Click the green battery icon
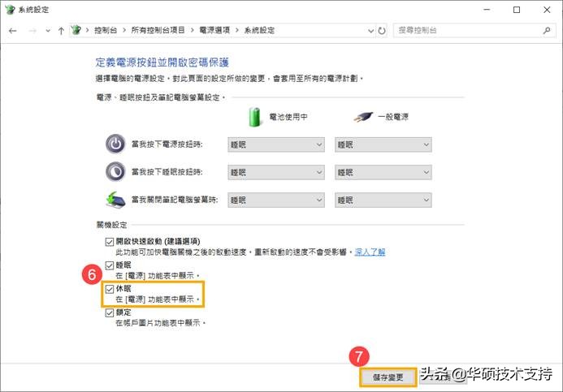 (x=254, y=117)
